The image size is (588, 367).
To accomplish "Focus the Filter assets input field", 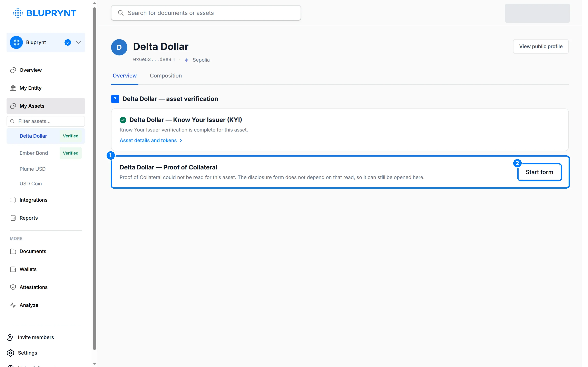I will [46, 121].
